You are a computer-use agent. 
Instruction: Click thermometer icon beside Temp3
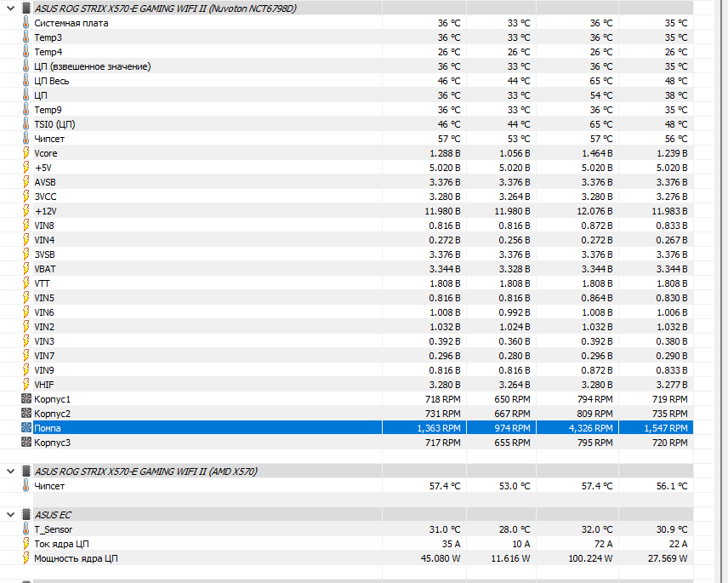pos(26,37)
